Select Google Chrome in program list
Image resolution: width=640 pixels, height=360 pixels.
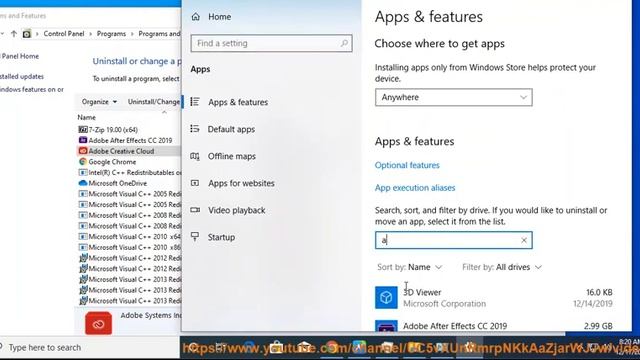[x=112, y=162]
